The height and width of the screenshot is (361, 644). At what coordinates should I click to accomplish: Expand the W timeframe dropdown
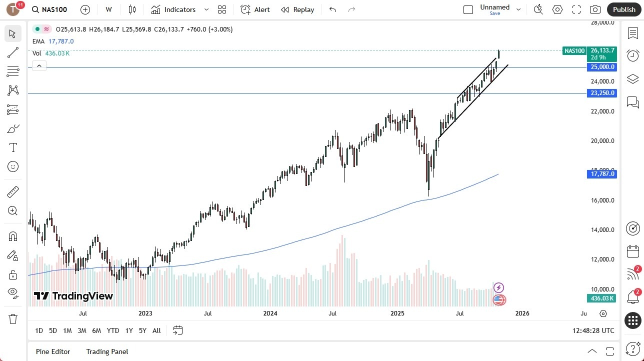point(108,9)
